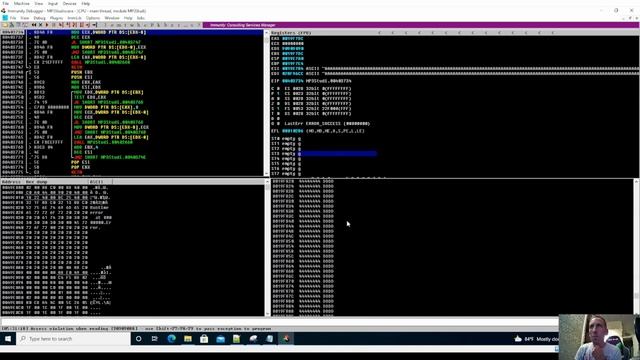Click the stack pane vertical scrollbar

[x=636, y=247]
